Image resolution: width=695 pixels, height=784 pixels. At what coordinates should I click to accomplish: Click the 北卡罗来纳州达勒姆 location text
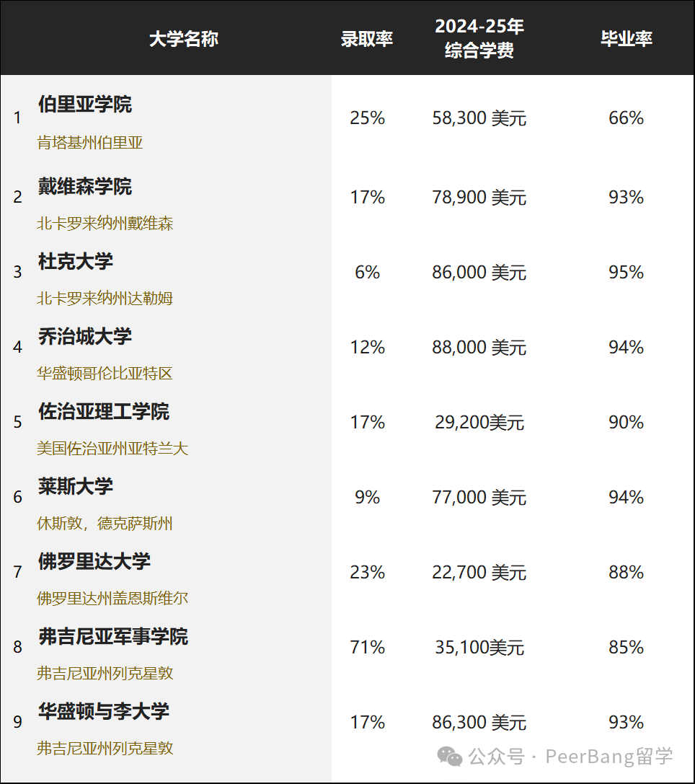click(x=105, y=299)
